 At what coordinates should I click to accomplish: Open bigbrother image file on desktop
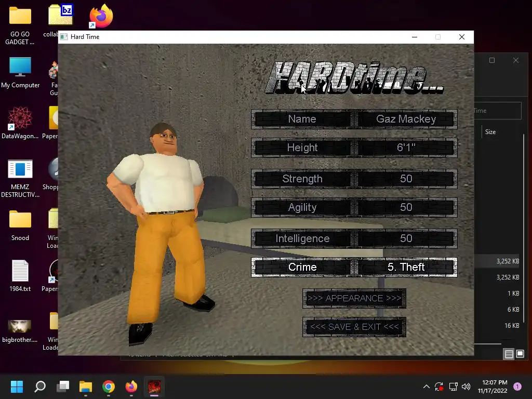tap(20, 330)
